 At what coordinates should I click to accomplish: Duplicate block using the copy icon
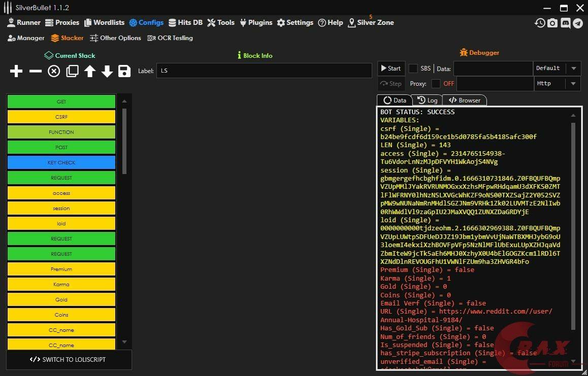click(x=72, y=71)
